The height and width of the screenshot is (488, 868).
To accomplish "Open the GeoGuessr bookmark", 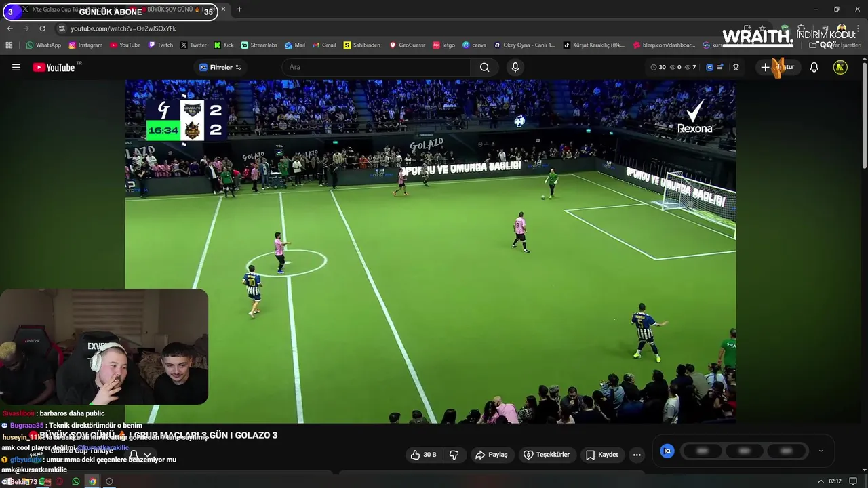I will [x=407, y=45].
